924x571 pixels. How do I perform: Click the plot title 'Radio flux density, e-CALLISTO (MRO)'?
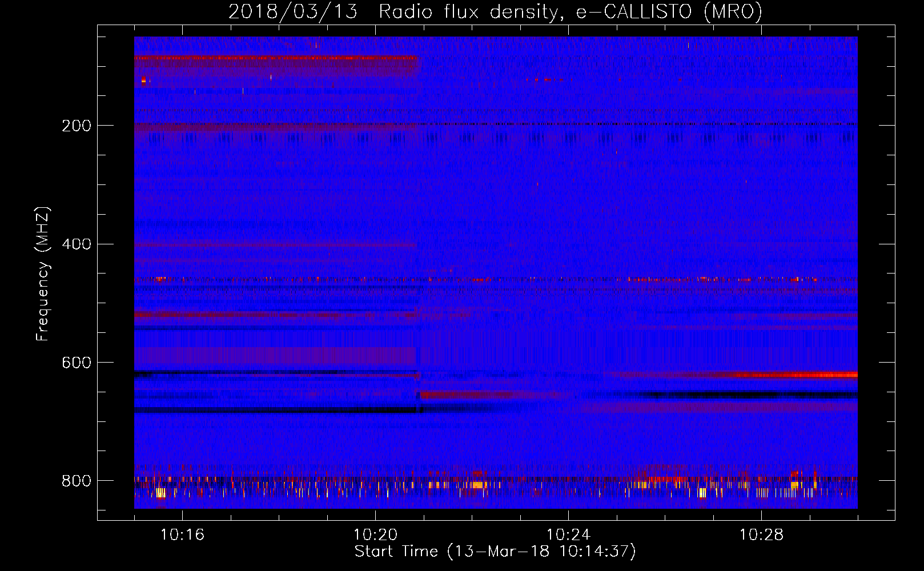coord(570,12)
